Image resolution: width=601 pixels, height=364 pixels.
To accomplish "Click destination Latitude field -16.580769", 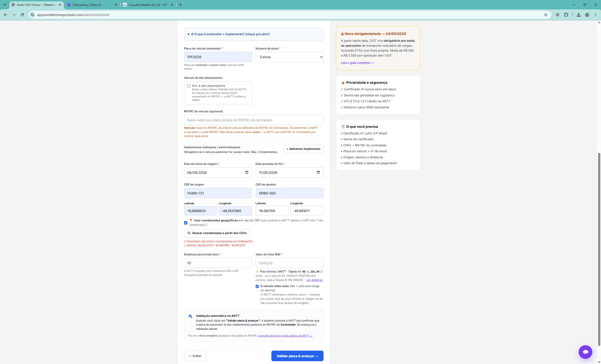I will click(x=272, y=211).
